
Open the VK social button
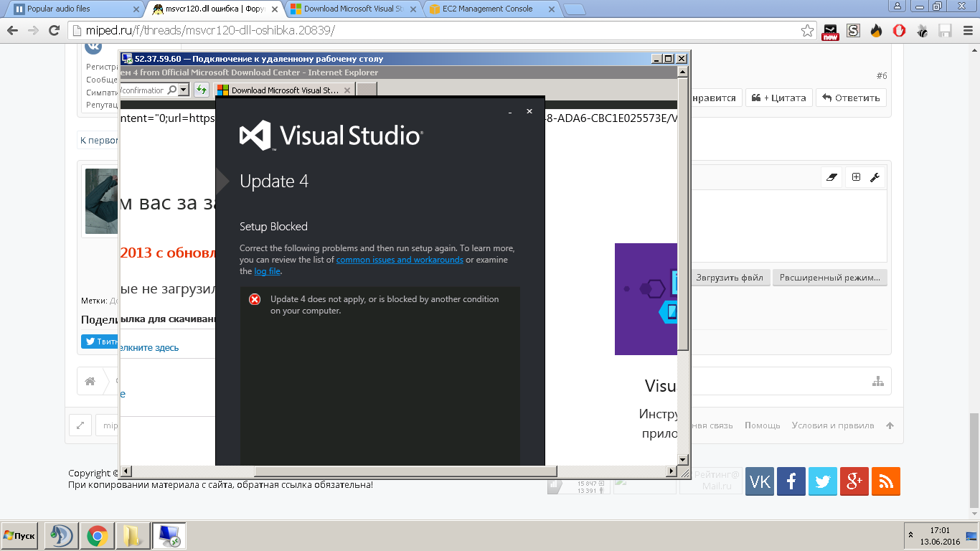[760, 481]
